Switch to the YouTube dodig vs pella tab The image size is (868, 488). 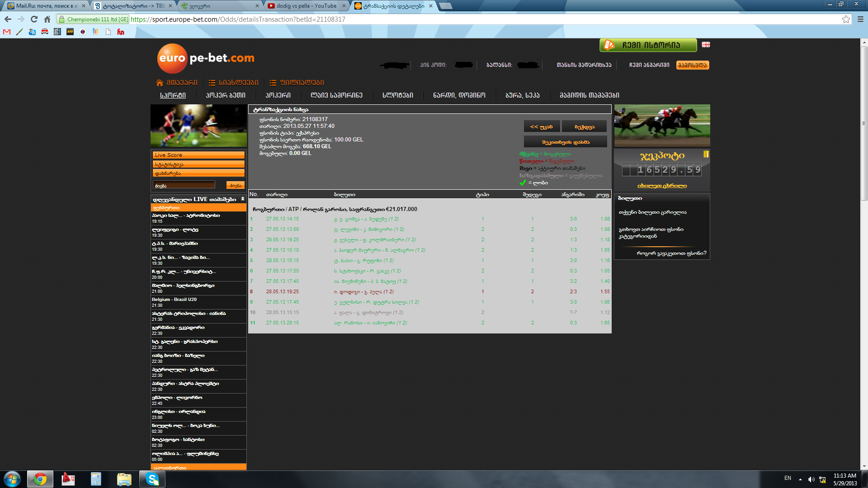(x=306, y=6)
